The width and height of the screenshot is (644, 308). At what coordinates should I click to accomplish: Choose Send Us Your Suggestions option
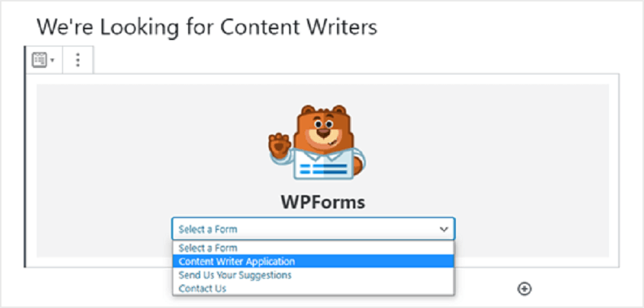pos(313,275)
